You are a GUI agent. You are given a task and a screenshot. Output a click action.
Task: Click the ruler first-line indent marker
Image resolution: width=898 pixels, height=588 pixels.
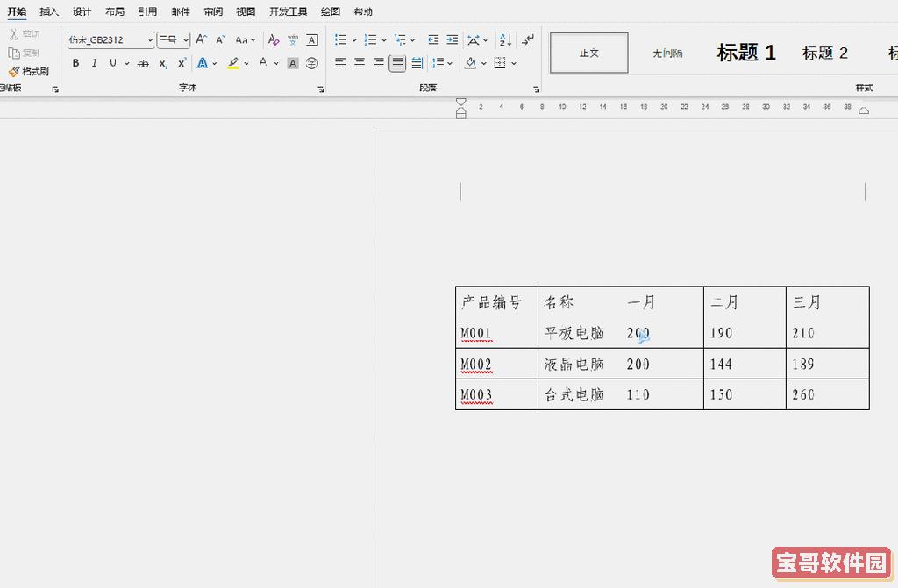coord(461,102)
